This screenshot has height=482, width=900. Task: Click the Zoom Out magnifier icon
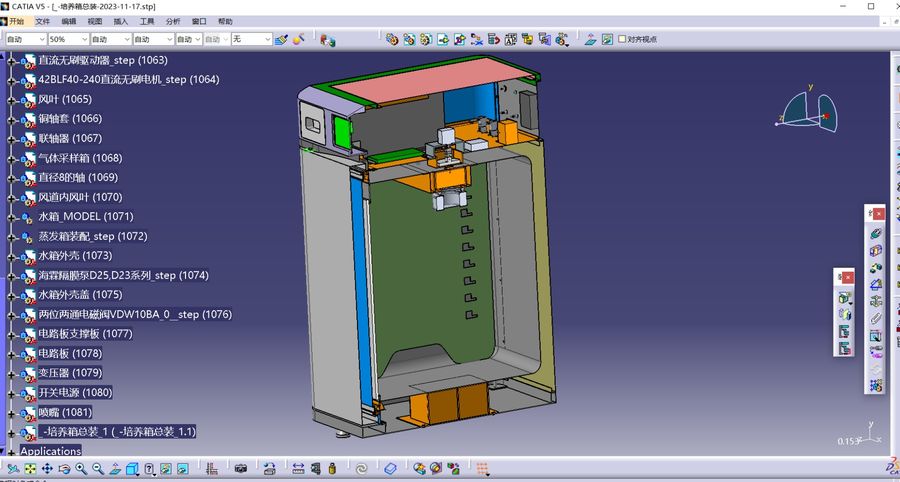point(98,469)
